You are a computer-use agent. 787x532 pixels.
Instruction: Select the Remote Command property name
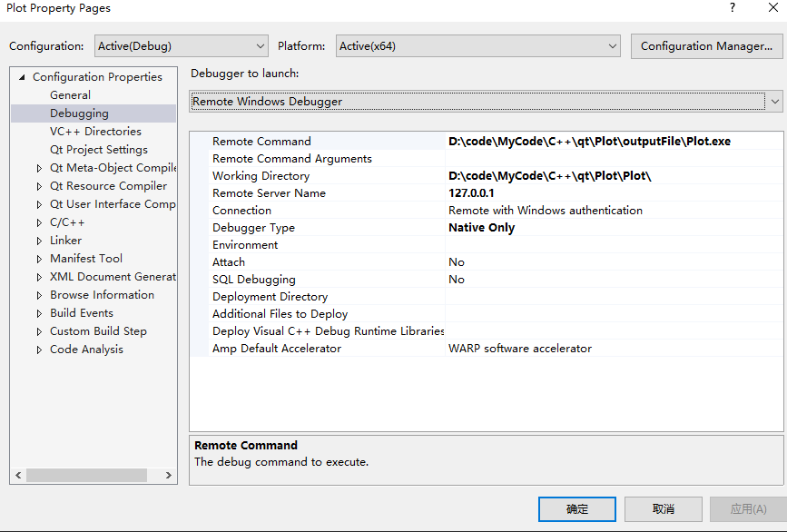point(261,142)
